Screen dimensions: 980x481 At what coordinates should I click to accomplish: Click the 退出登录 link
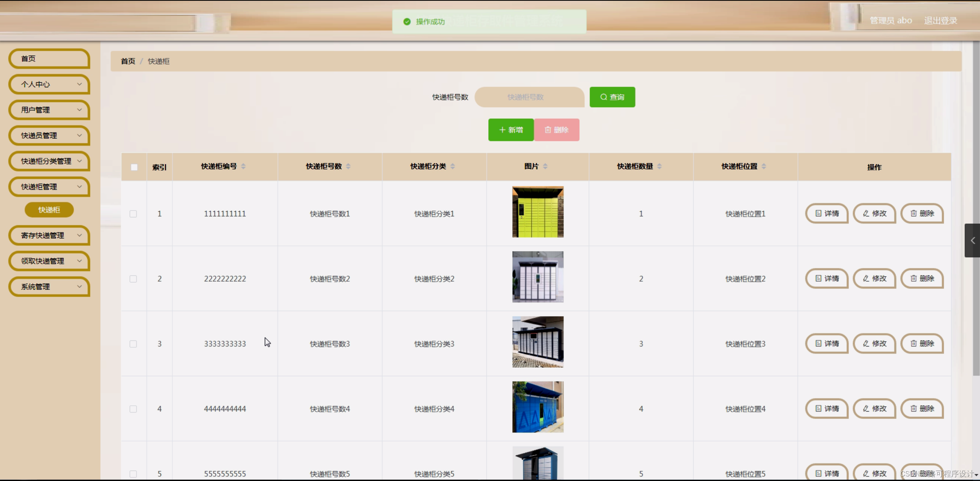940,21
